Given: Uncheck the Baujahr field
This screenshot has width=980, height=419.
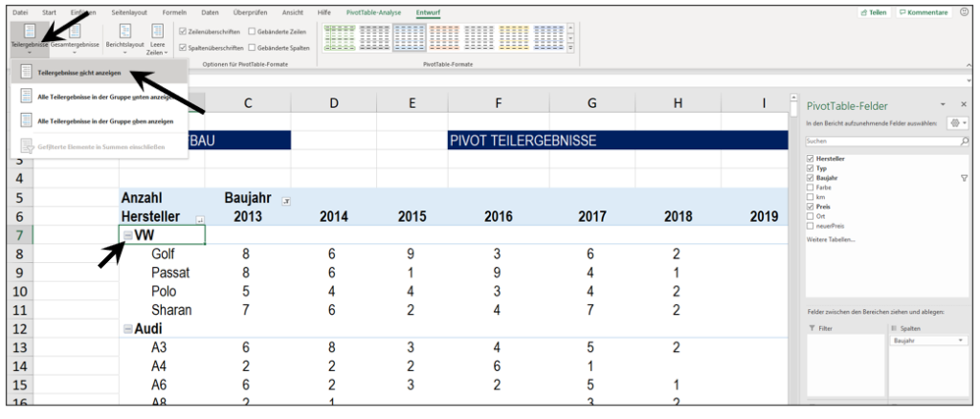Looking at the screenshot, I should click(811, 178).
